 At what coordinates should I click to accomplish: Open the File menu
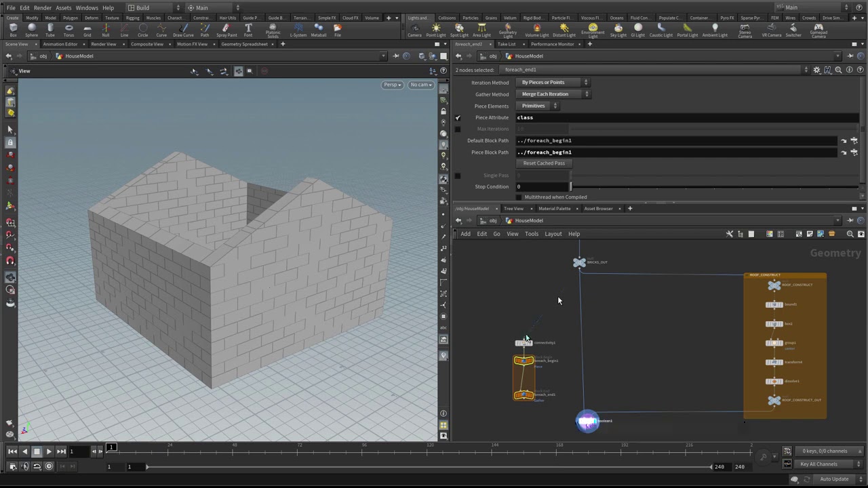(12, 7)
